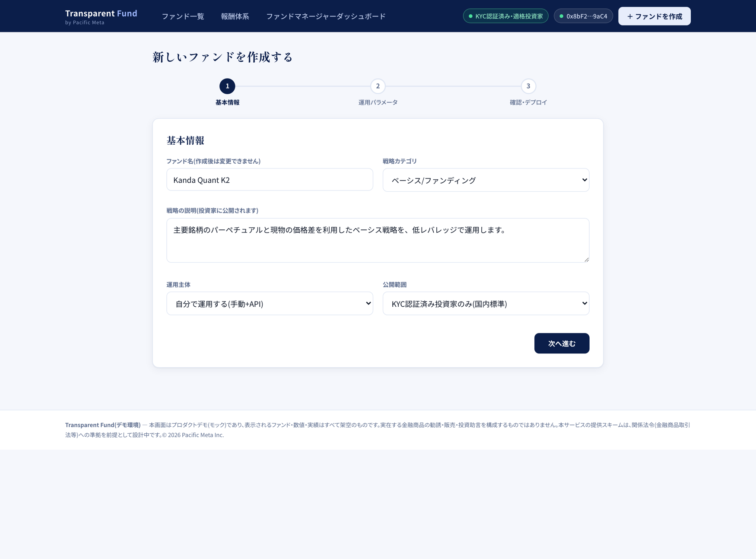Screen dimensions: 756x559
Task: Click step 2 circle 運用パラメータ
Action: [x=378, y=86]
